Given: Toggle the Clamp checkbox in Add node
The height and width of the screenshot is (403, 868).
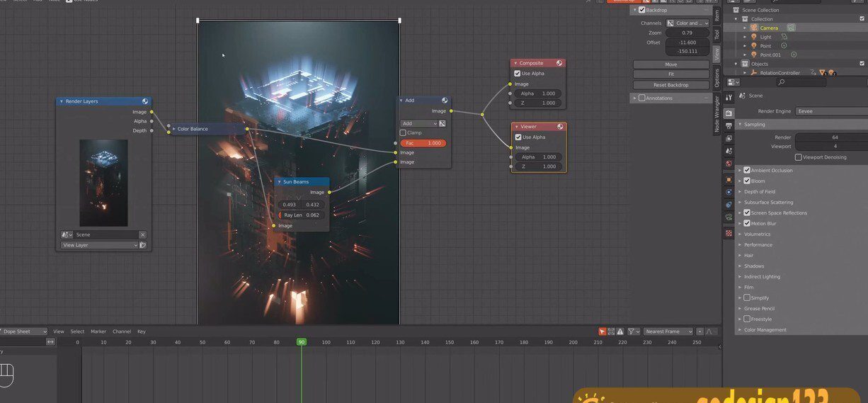Looking at the screenshot, I should click(x=403, y=132).
